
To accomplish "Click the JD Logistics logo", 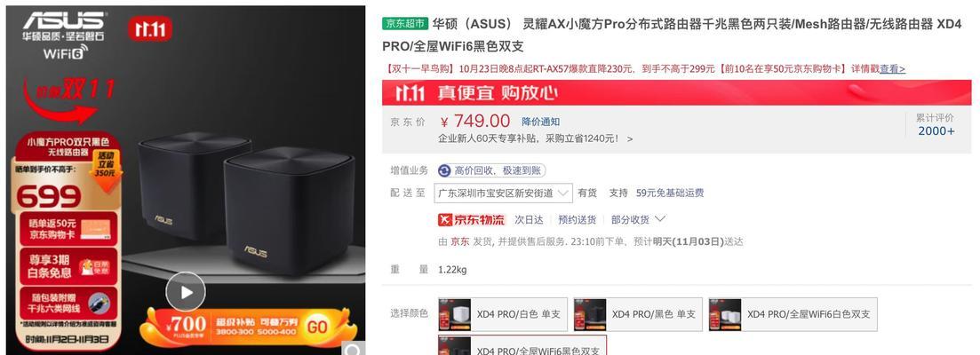I will (x=471, y=219).
